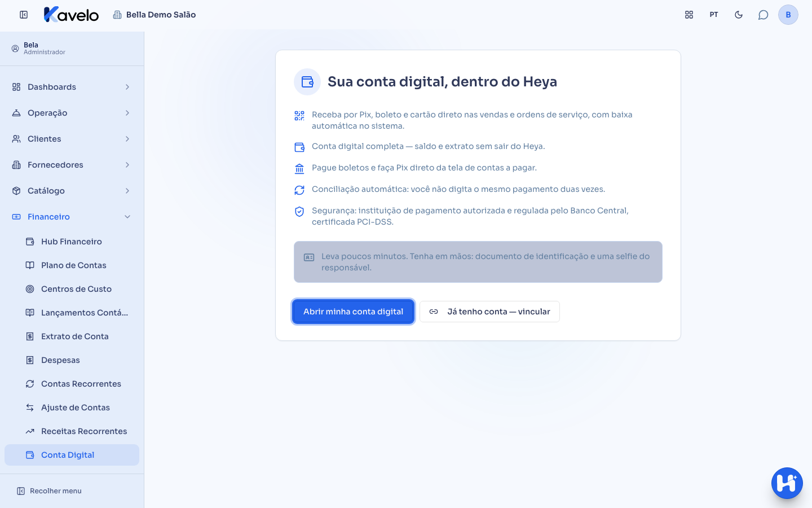Image resolution: width=812 pixels, height=508 pixels.
Task: Click Abrir minha conta digital button
Action: (x=353, y=312)
